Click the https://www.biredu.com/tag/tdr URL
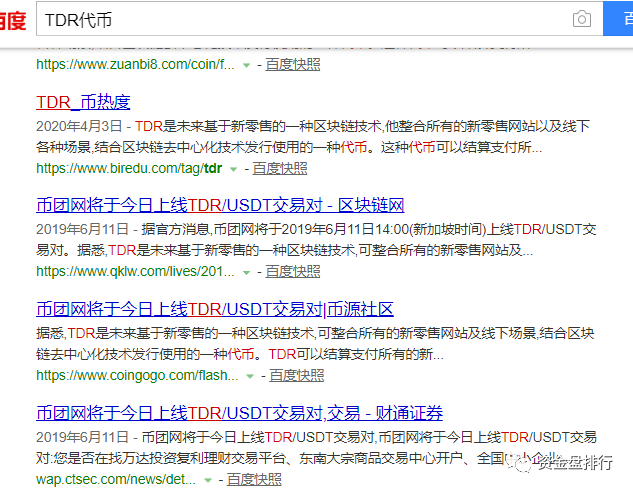This screenshot has height=491, width=633. point(129,168)
